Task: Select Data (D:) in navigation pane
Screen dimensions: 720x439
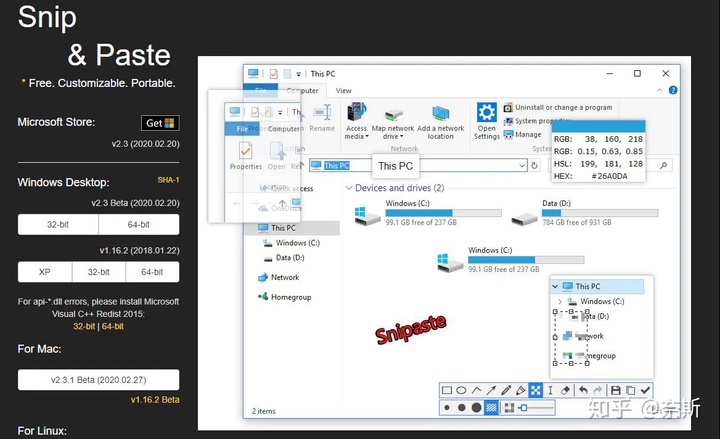Action: (x=284, y=258)
